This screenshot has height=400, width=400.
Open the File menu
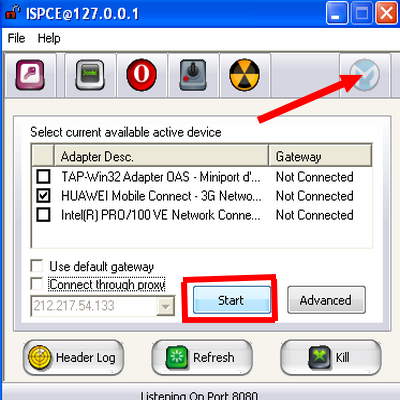pyautogui.click(x=16, y=38)
